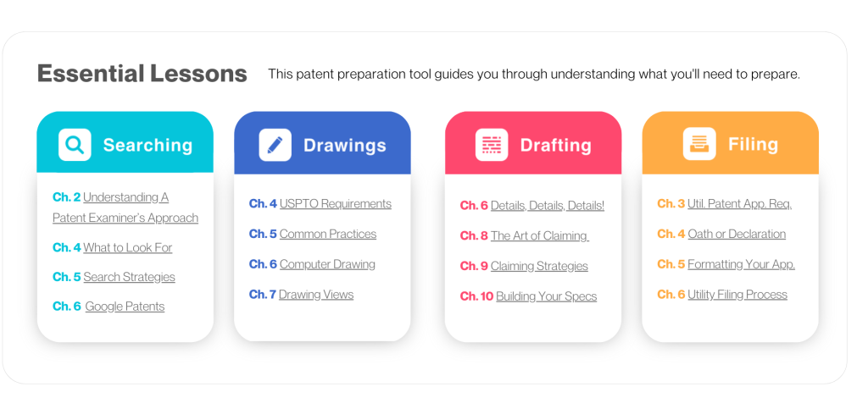Click the Drafting document icon
This screenshot has width=868, height=420.
pyautogui.click(x=492, y=145)
